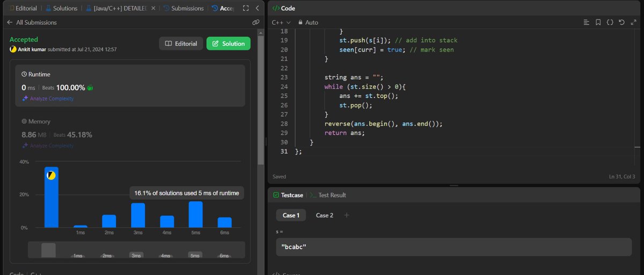The width and height of the screenshot is (644, 275).
Task: Open the gray Editorial button
Action: (x=181, y=44)
